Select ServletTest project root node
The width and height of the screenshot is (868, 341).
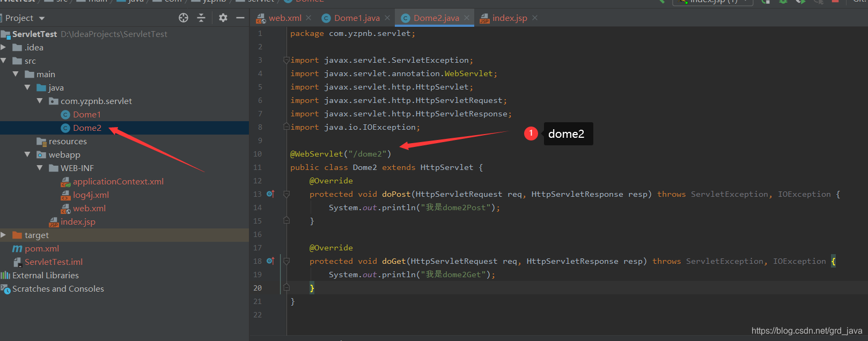[x=34, y=34]
